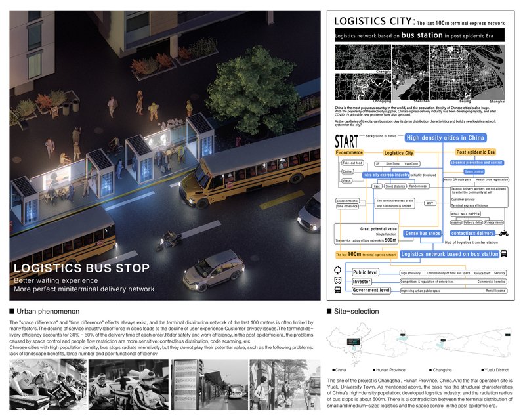Click the mask face icon beside Investor
The image size is (525, 420).
click(337, 280)
